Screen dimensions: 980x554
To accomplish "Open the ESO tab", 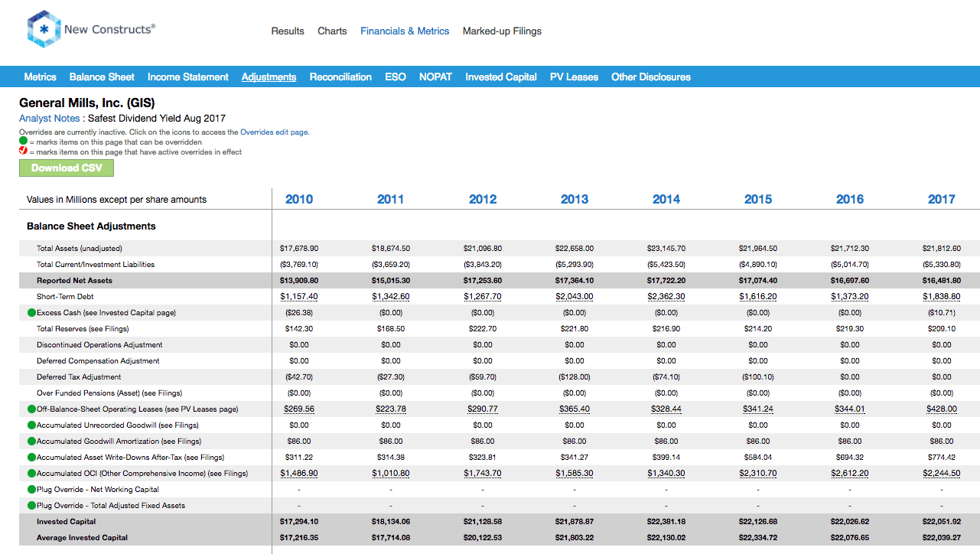I will click(x=396, y=77).
